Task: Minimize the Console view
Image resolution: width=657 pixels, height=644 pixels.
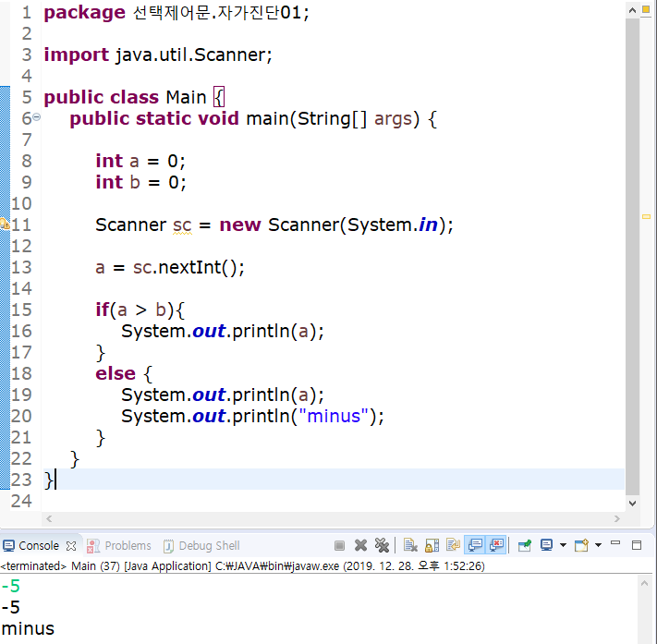Action: pos(615,543)
